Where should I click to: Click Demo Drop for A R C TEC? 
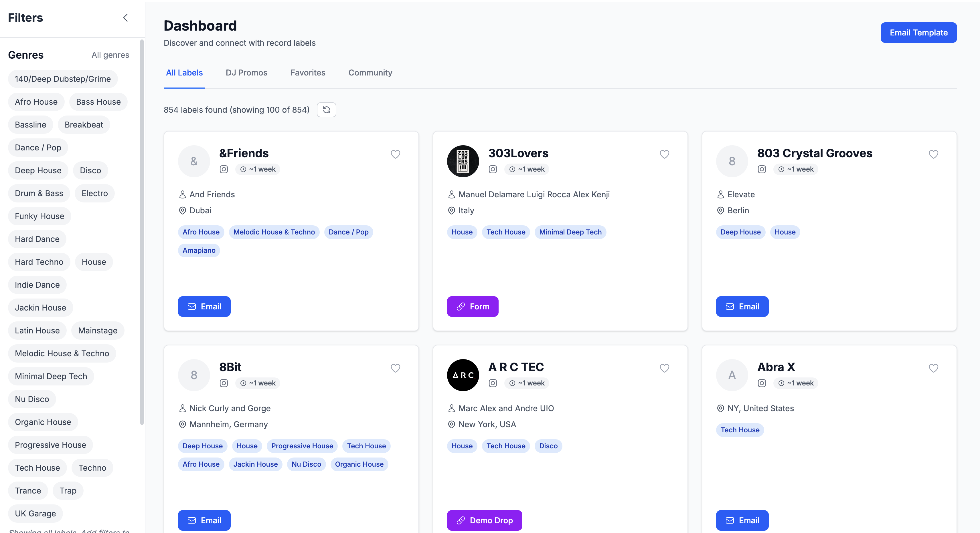[484, 520]
